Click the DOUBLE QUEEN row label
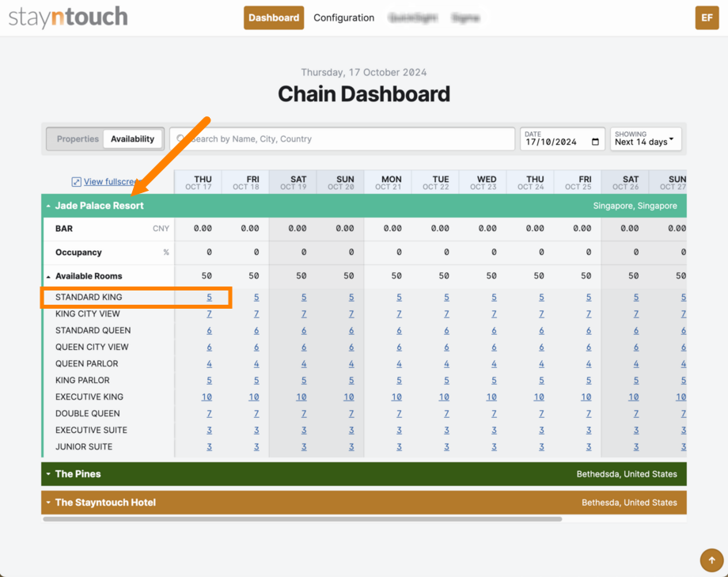Screen dimensions: 728x577 pos(87,413)
